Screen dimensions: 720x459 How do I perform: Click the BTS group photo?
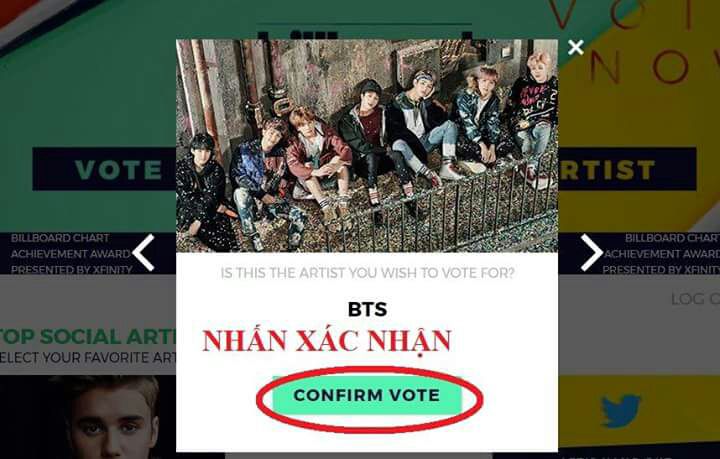(367, 146)
